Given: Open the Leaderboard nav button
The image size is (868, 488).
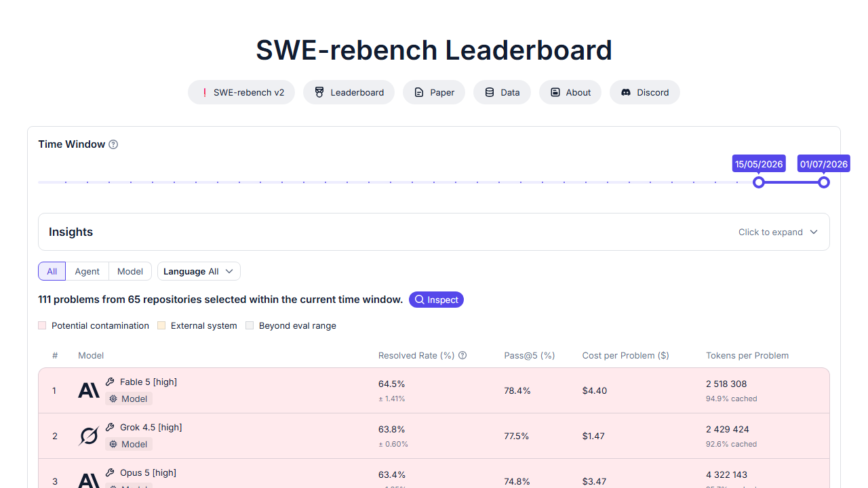Looking at the screenshot, I should [x=349, y=92].
